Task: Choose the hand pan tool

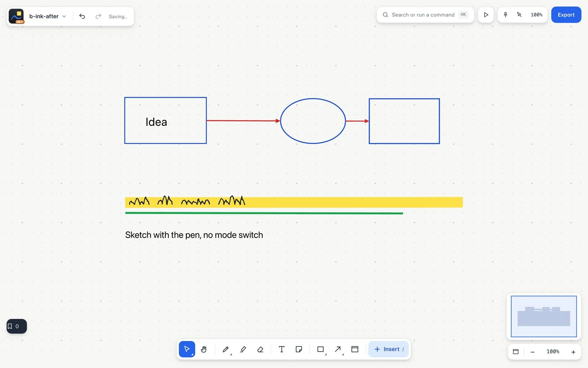Action: click(204, 349)
